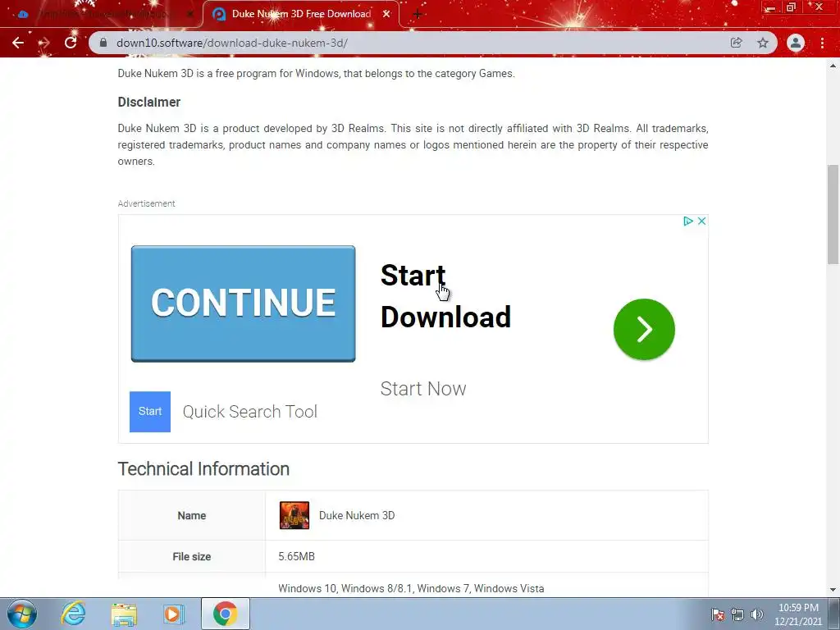This screenshot has width=840, height=630.
Task: Click the small blue Start button
Action: click(150, 412)
